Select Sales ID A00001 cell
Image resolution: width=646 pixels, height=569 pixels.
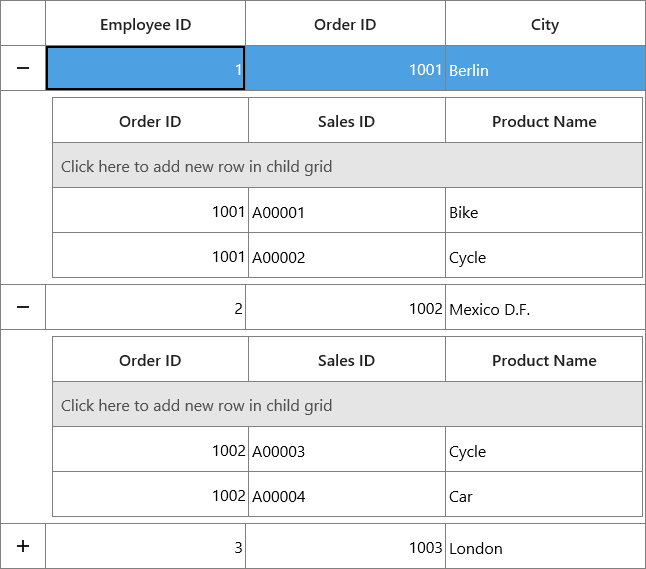[x=346, y=210]
